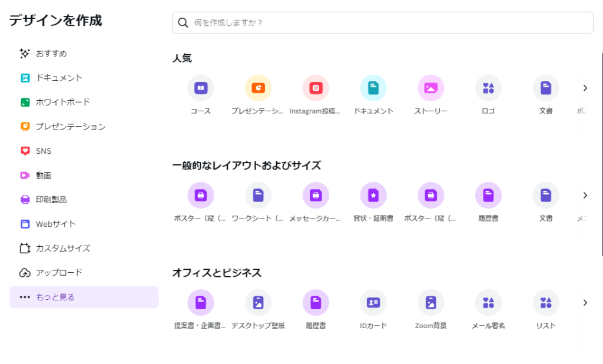Click the design search input field
The height and width of the screenshot is (364, 603).
[382, 22]
